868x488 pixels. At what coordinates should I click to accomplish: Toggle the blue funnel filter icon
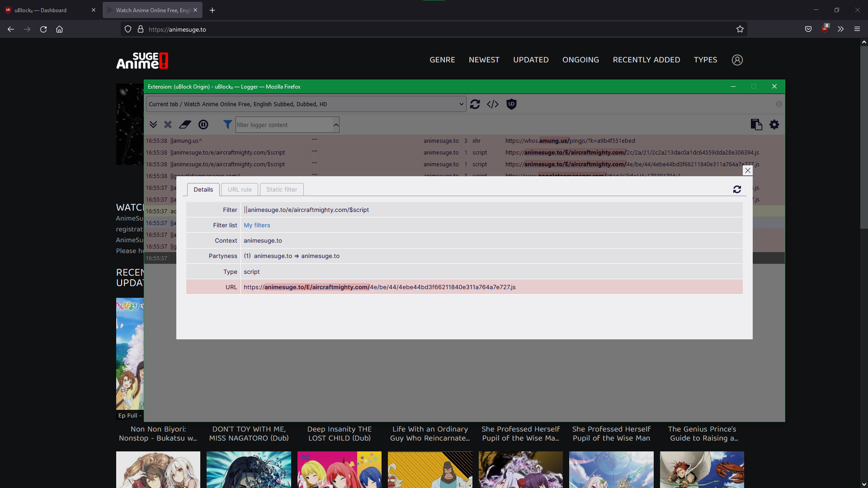pyautogui.click(x=227, y=124)
